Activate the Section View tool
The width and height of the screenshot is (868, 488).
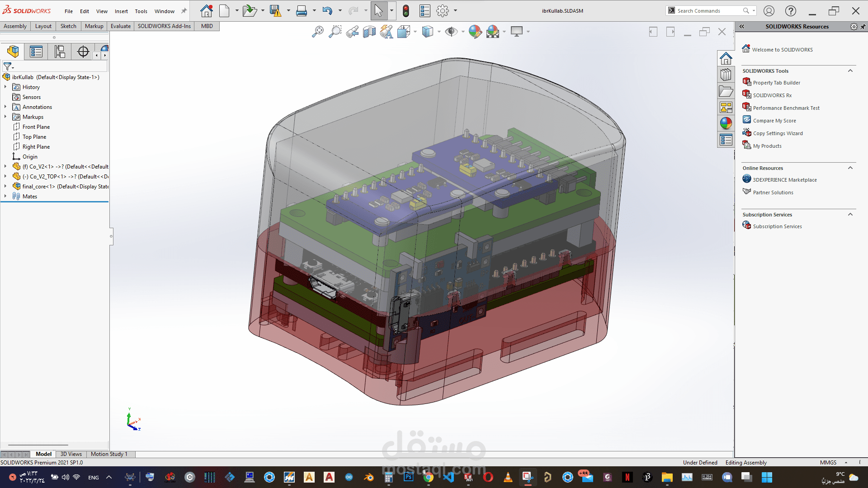point(369,32)
